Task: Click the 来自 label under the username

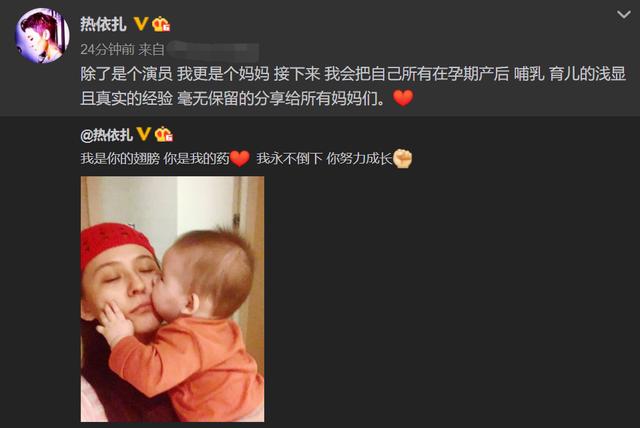Action: [x=151, y=49]
